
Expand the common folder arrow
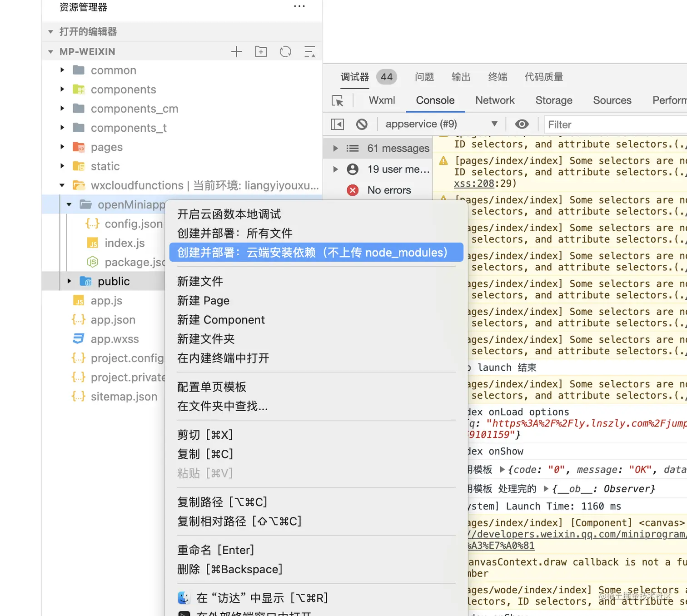coord(62,70)
